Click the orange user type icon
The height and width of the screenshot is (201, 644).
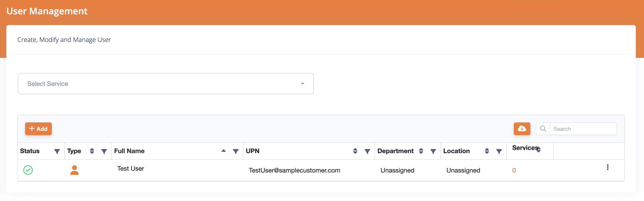point(74,170)
